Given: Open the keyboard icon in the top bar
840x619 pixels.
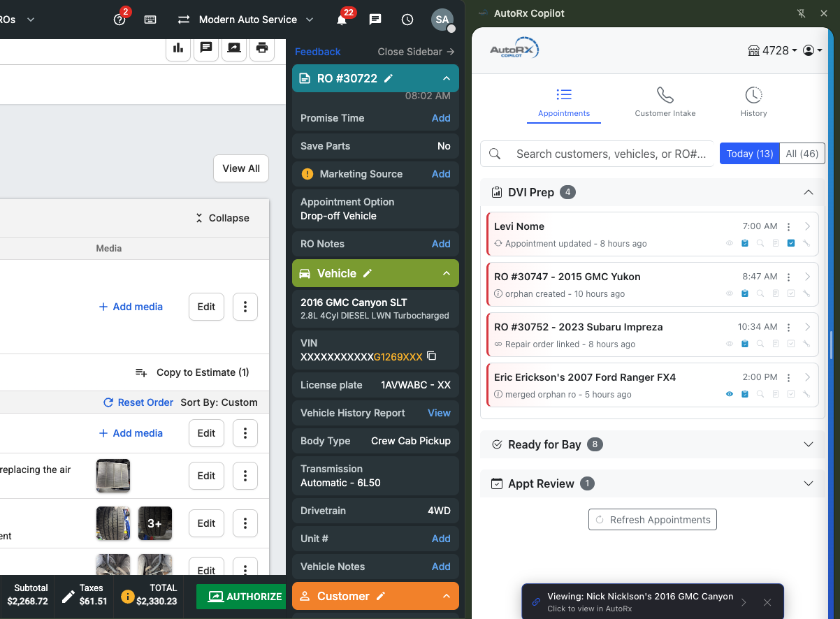Looking at the screenshot, I should click(x=150, y=20).
